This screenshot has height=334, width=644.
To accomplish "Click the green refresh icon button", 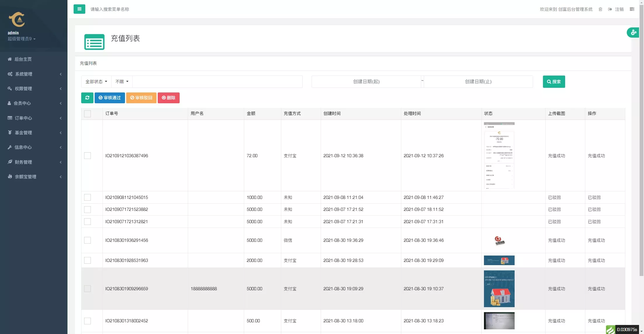I will click(x=87, y=98).
